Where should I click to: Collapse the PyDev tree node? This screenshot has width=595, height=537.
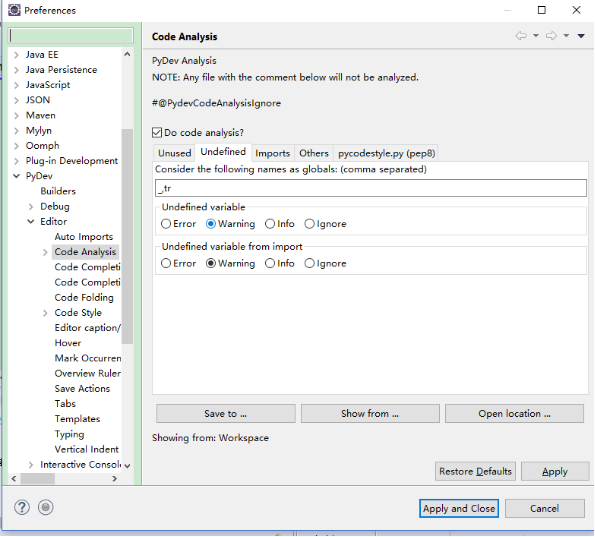click(17, 176)
